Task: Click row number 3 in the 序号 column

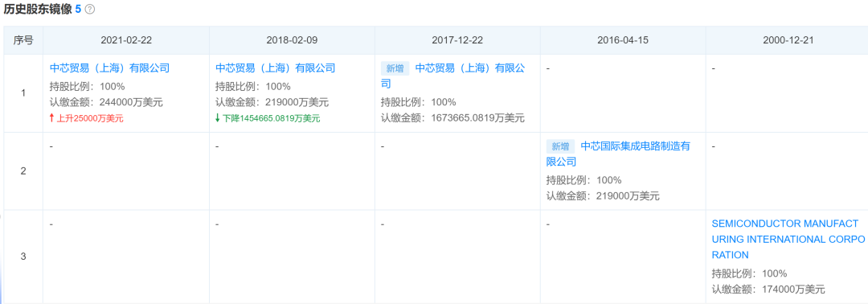Action: pyautogui.click(x=23, y=257)
